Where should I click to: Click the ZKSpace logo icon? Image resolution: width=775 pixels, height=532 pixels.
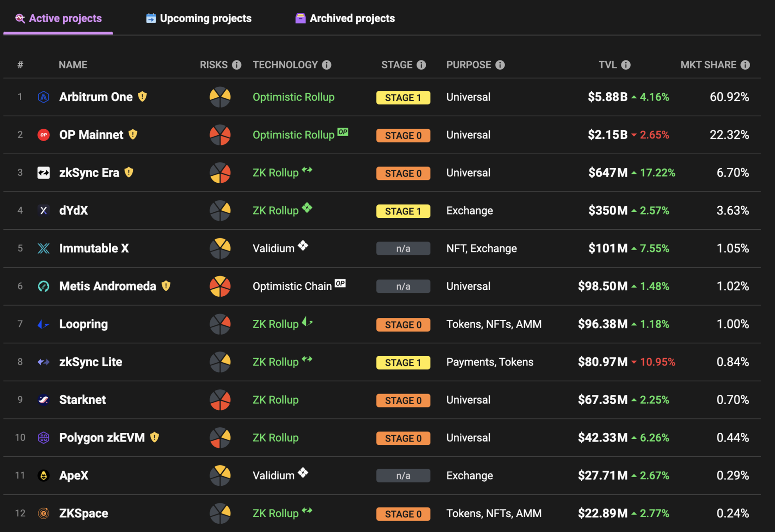44,513
